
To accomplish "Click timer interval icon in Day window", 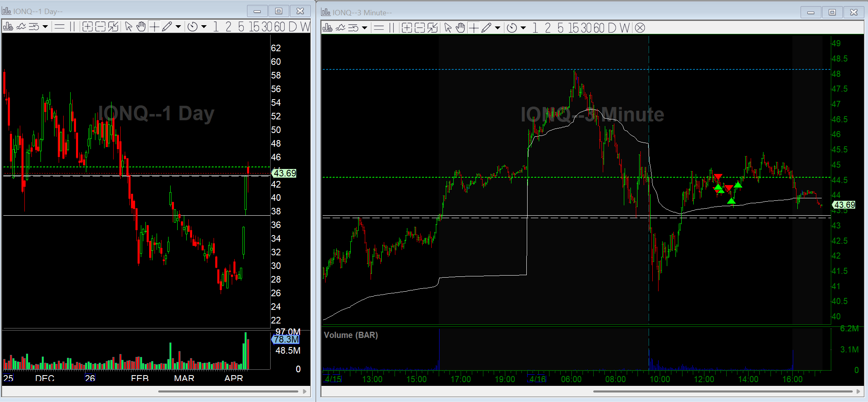I will coord(193,27).
